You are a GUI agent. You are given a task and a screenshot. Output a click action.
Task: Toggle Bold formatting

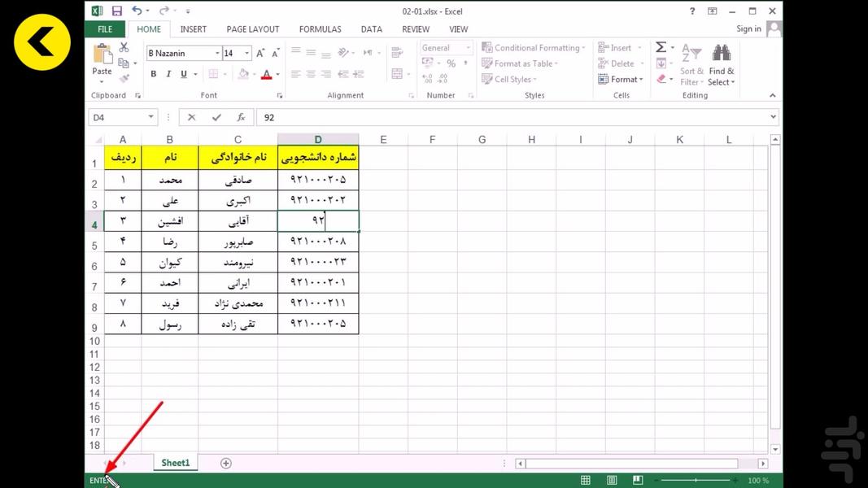(154, 74)
